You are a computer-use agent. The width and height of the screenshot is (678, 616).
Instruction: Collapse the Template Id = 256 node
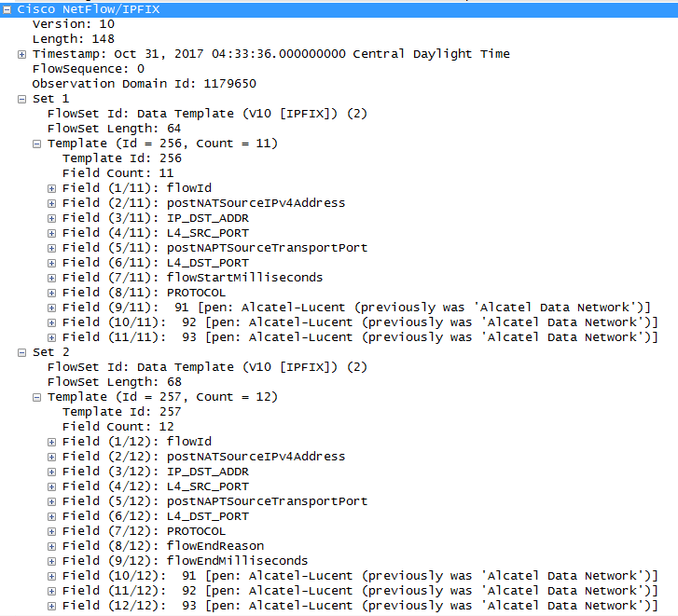36,144
